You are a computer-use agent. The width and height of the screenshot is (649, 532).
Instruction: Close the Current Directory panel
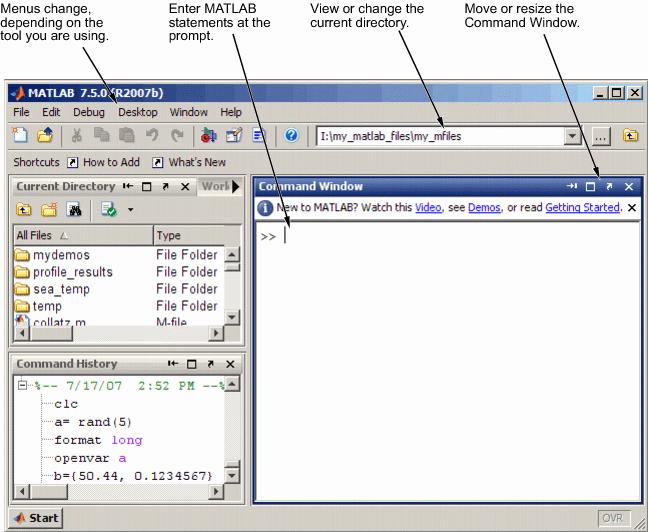click(x=185, y=187)
